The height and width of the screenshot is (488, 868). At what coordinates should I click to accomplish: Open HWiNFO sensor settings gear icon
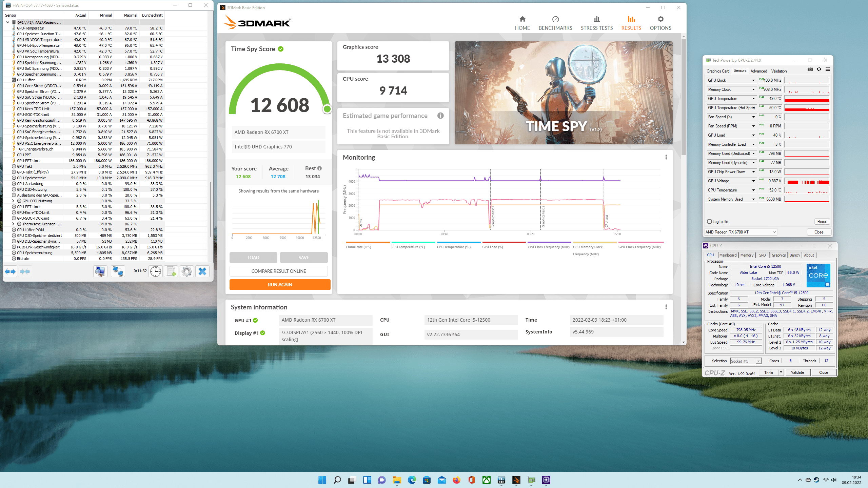click(187, 271)
